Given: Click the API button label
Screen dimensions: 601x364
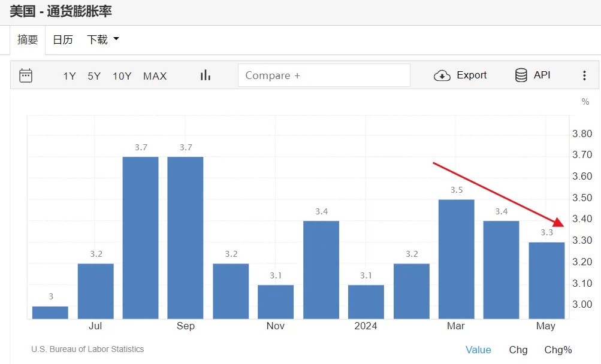Looking at the screenshot, I should coord(542,75).
